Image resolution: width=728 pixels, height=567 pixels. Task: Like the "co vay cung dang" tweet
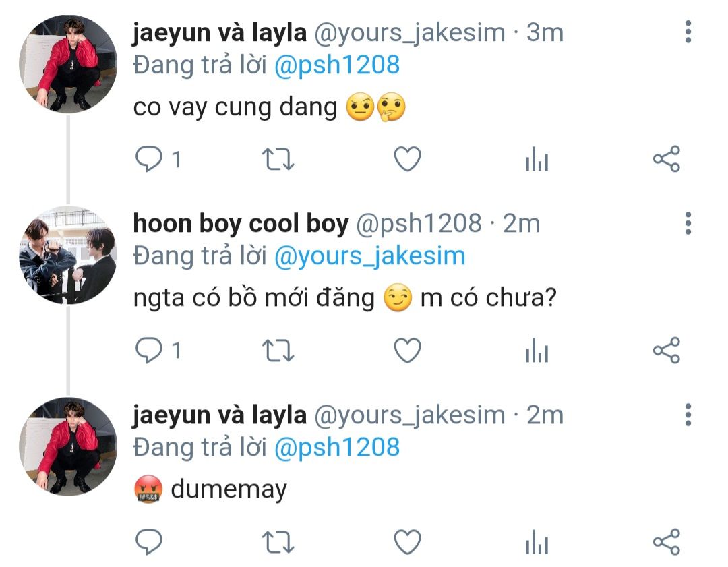coord(408,159)
